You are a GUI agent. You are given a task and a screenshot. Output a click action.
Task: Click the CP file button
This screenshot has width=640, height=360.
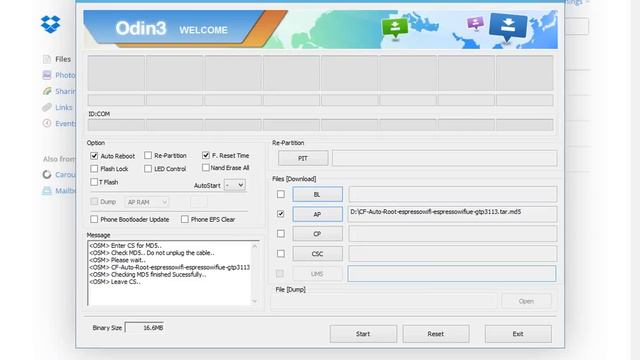click(x=318, y=234)
